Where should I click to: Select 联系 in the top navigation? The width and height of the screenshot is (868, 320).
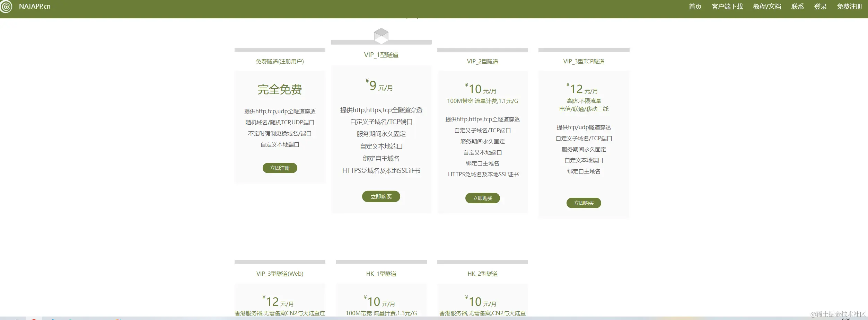pyautogui.click(x=798, y=7)
